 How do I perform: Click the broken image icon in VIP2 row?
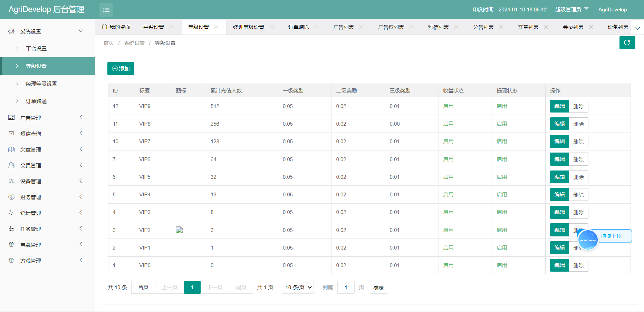(x=179, y=230)
